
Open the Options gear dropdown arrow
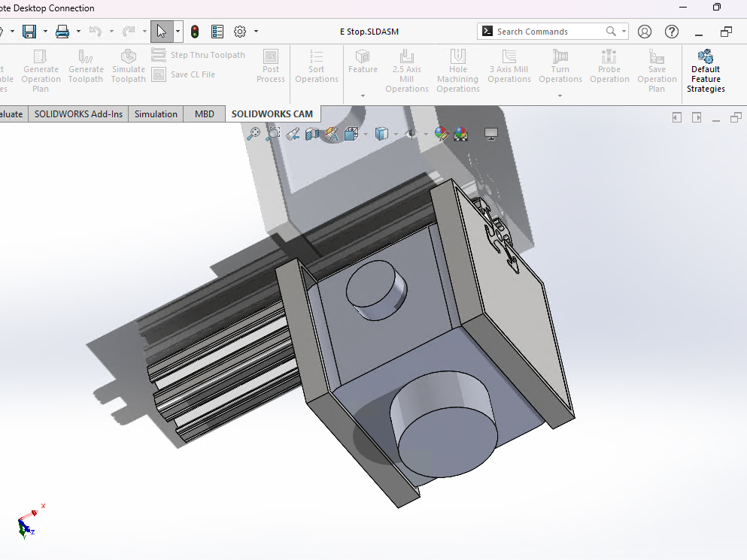coord(256,32)
